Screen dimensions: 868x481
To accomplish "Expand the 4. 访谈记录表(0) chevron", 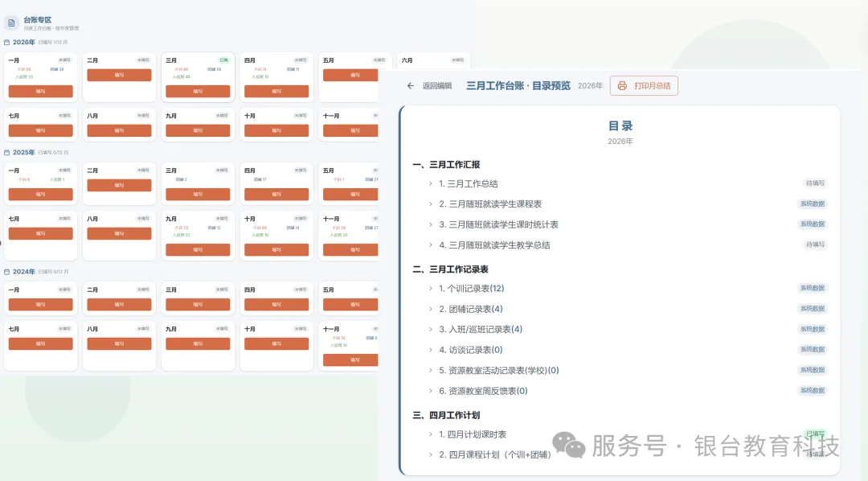I will point(431,350).
